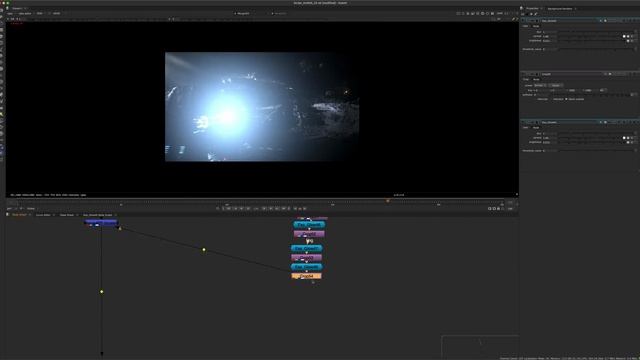Switch to the Properties tab

tap(532, 8)
